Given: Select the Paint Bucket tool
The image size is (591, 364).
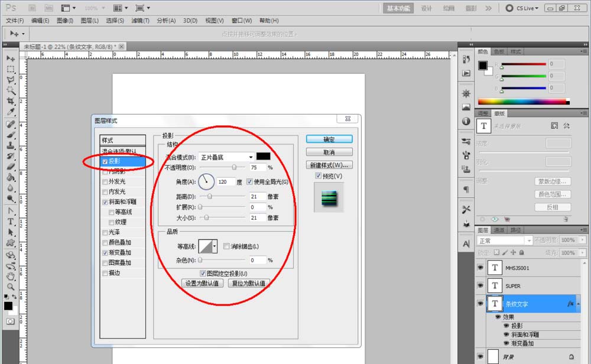Looking at the screenshot, I should (11, 177).
